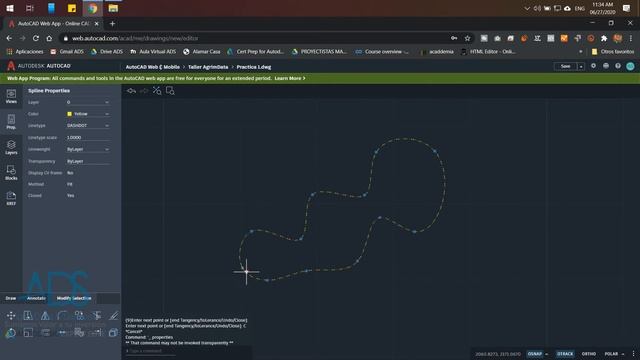Click the browser address bar URL

pos(135,38)
